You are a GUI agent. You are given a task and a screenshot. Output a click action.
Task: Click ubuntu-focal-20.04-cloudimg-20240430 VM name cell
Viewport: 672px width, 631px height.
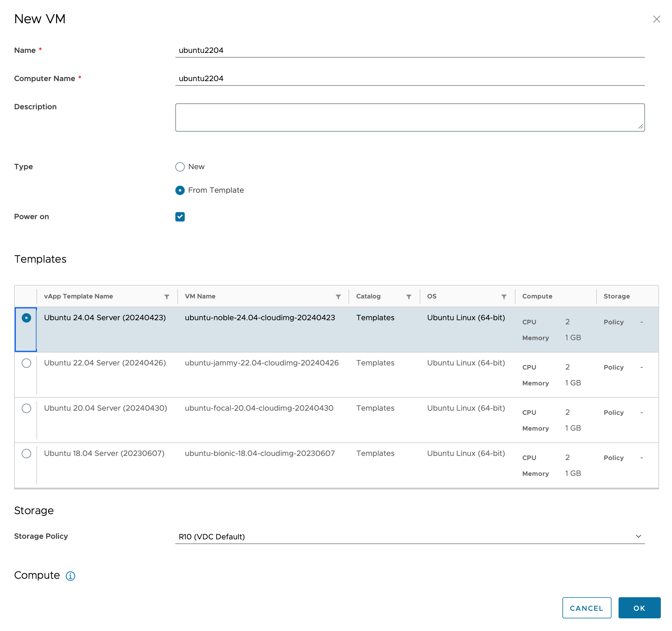(259, 408)
